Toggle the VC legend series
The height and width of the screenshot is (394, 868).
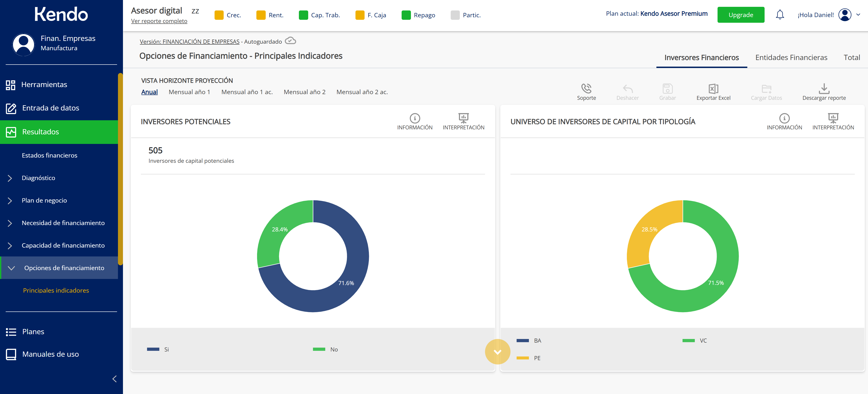tap(694, 340)
